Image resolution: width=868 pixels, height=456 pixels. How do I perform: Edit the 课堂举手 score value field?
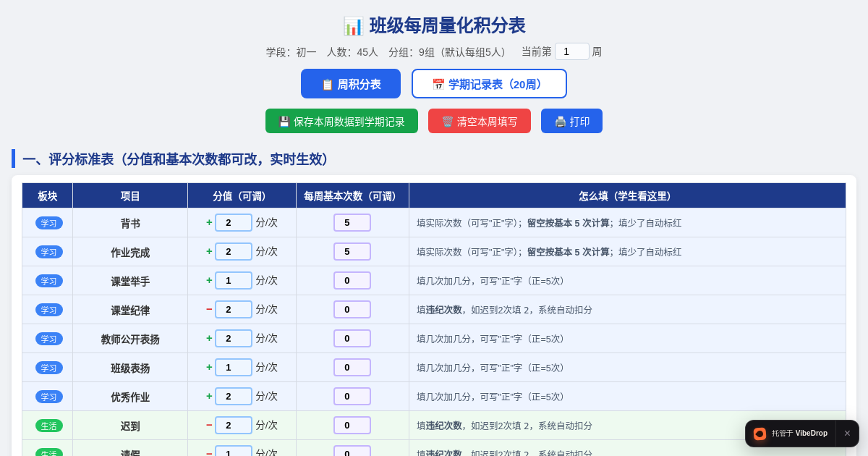[x=234, y=280]
